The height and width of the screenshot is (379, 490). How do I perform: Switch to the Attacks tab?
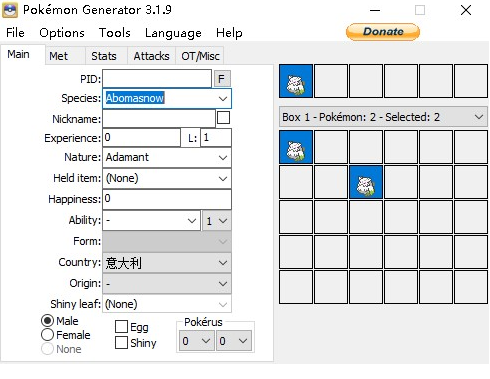point(151,56)
